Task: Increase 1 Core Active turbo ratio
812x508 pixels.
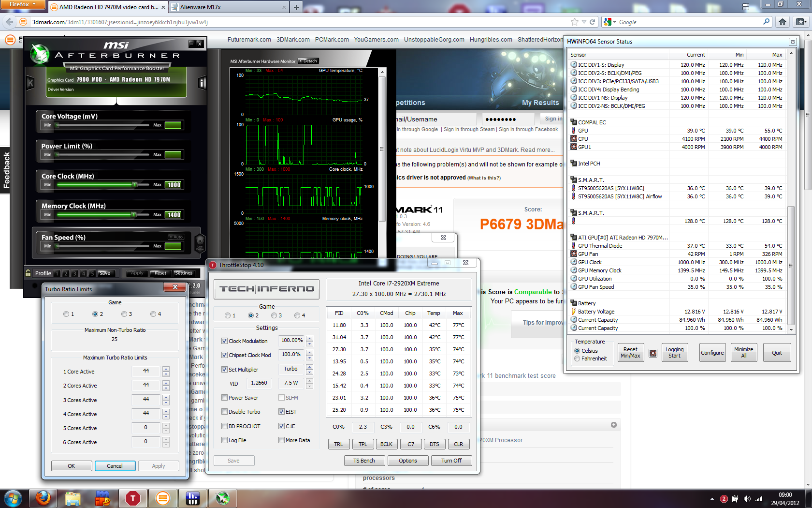Action: coord(166,369)
